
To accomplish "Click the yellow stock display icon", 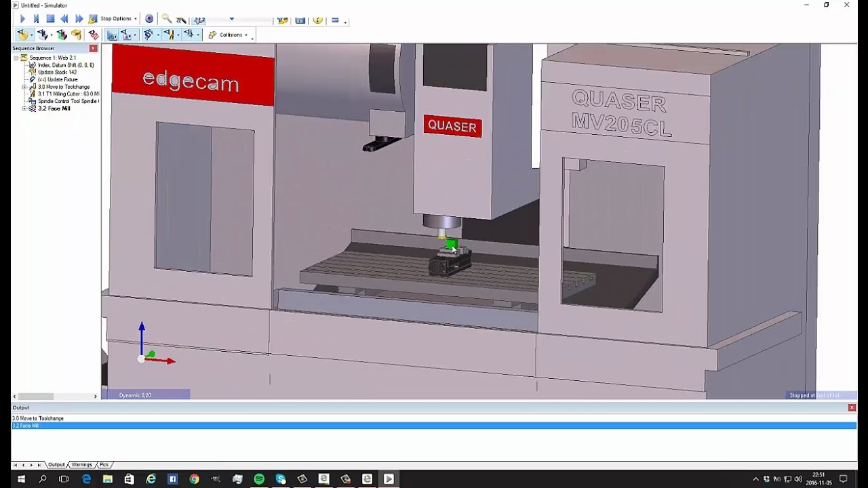I will pyautogui.click(x=23, y=35).
